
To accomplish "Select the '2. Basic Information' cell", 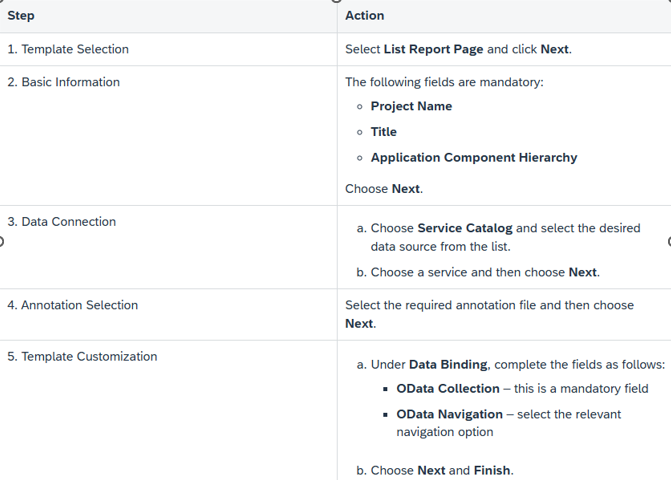I will coord(168,136).
